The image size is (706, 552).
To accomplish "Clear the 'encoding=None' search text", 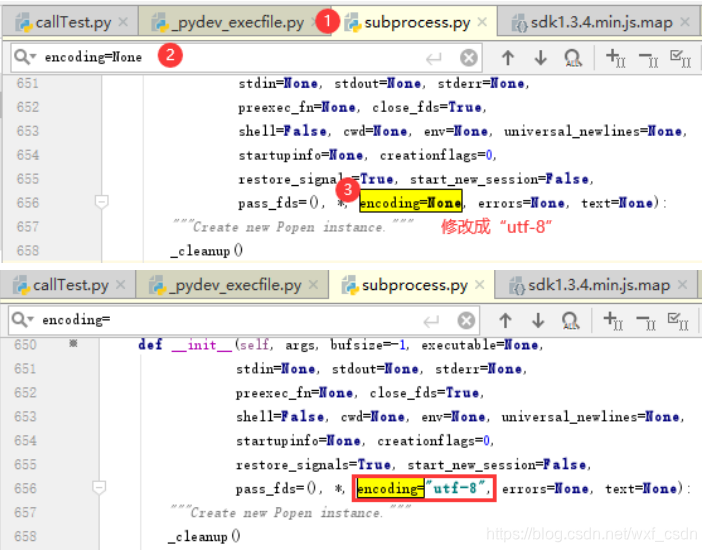I will click(x=468, y=58).
